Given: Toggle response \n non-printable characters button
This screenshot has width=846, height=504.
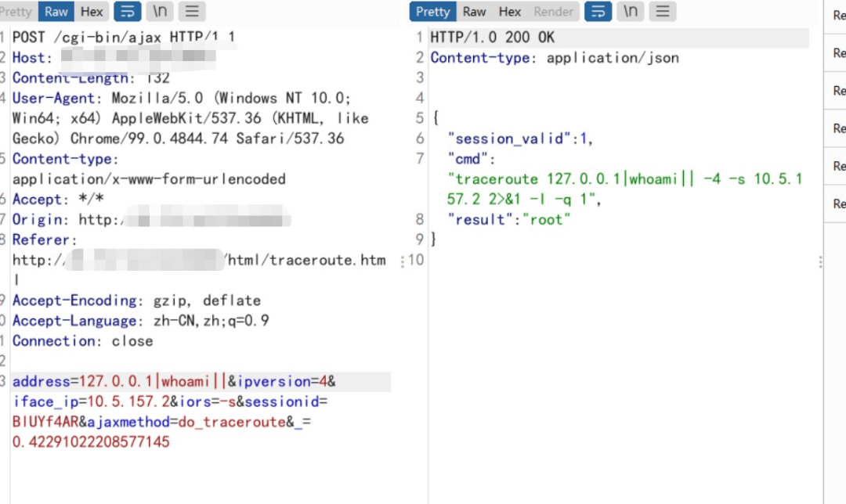Looking at the screenshot, I should 630,11.
